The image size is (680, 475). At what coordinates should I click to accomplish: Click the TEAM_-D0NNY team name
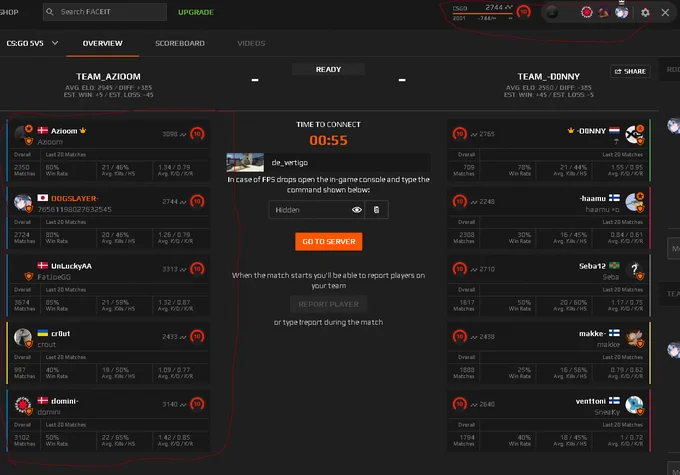click(x=549, y=77)
